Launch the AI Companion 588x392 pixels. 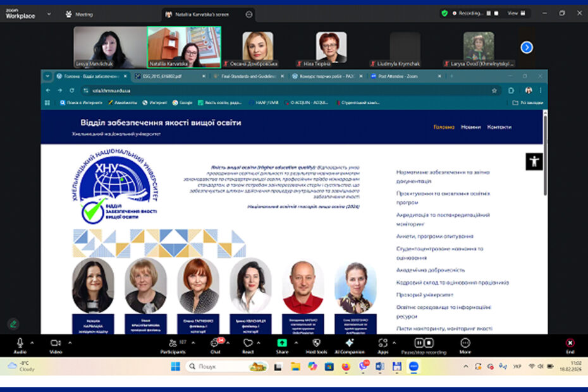coord(349,343)
